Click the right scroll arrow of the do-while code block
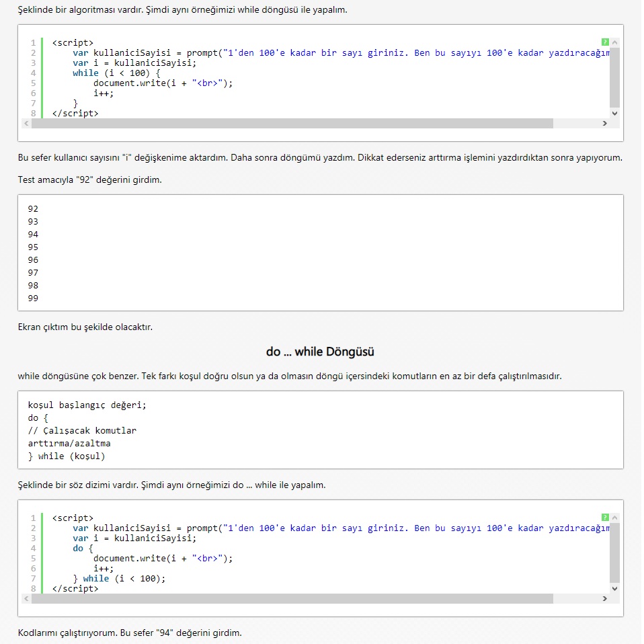 (604, 598)
